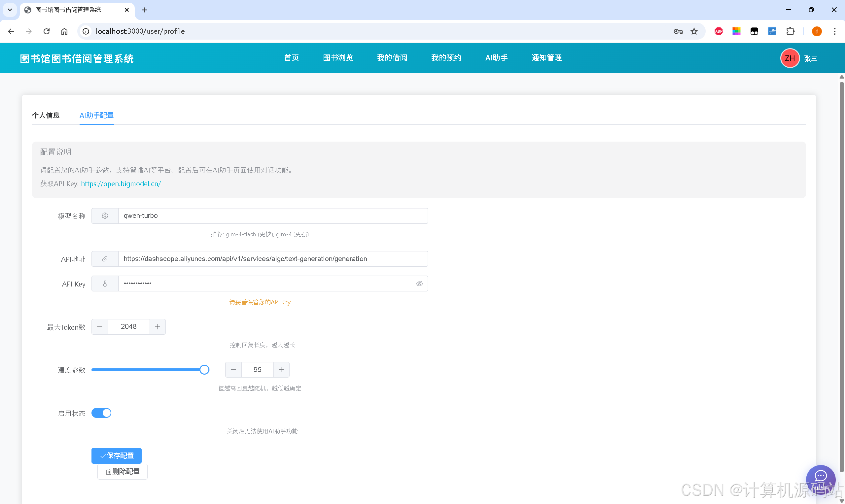Switch to the 个人信息 tab
The image size is (845, 504).
[46, 116]
